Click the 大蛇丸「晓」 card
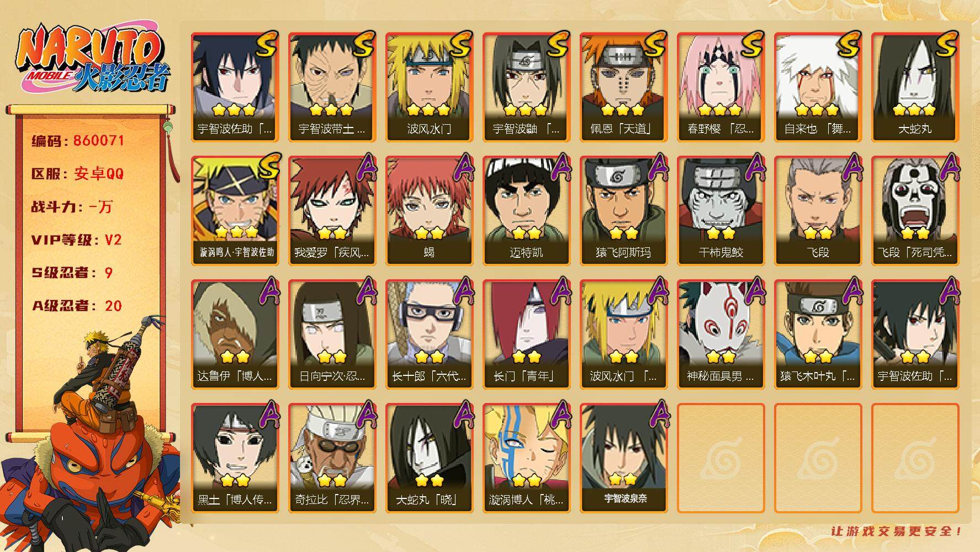980x552 pixels. pos(429,458)
